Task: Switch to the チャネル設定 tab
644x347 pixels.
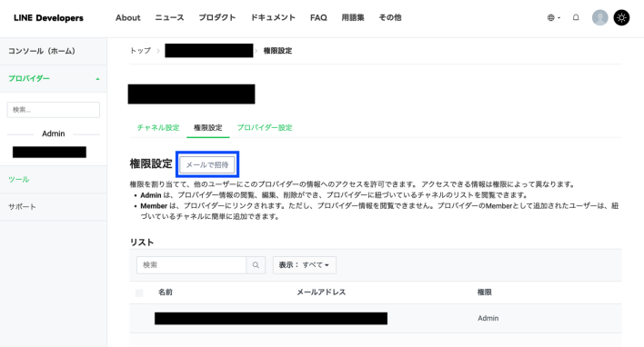Action: pyautogui.click(x=158, y=127)
